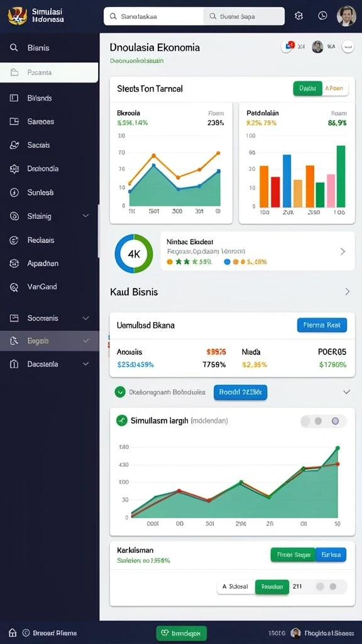Select Pasanta in the sidebar menu
Viewport: 362px width, 644px height.
pyautogui.click(x=49, y=73)
